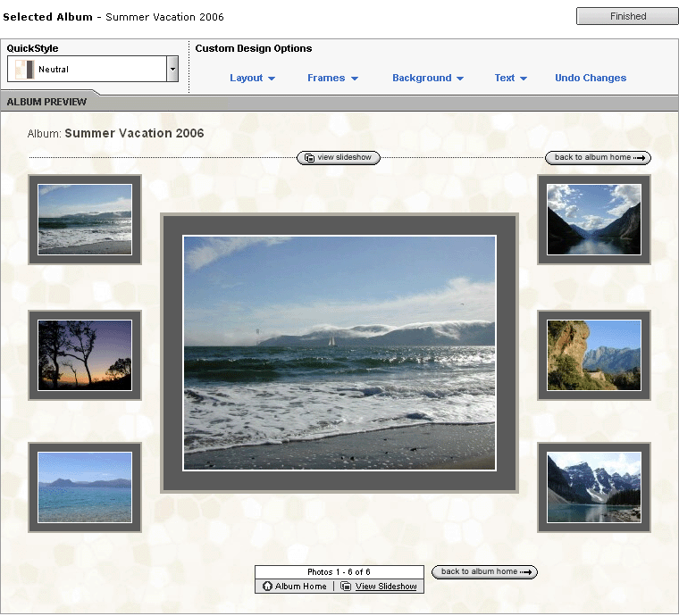Click the bottom 'back to album home' button
679x616 pixels.
pyautogui.click(x=484, y=572)
